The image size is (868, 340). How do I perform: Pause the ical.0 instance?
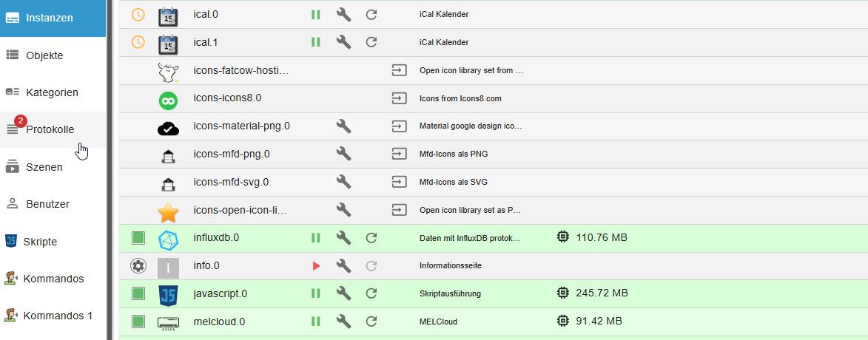click(x=316, y=14)
